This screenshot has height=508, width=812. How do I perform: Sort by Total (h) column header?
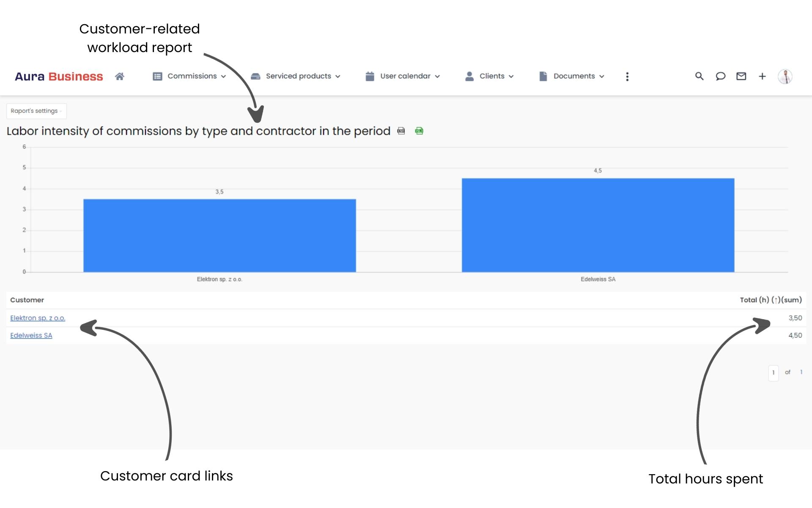point(770,300)
